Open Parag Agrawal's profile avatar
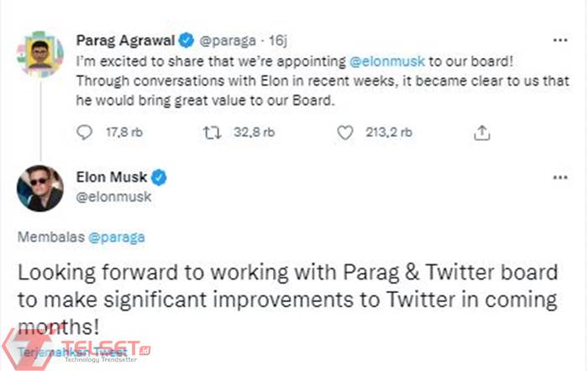The width and height of the screenshot is (588, 371). (39, 55)
